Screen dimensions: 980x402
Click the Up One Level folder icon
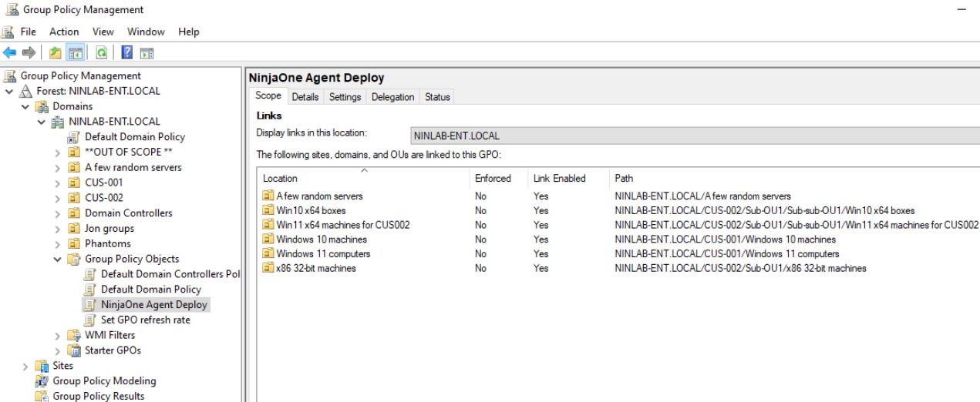pos(56,52)
